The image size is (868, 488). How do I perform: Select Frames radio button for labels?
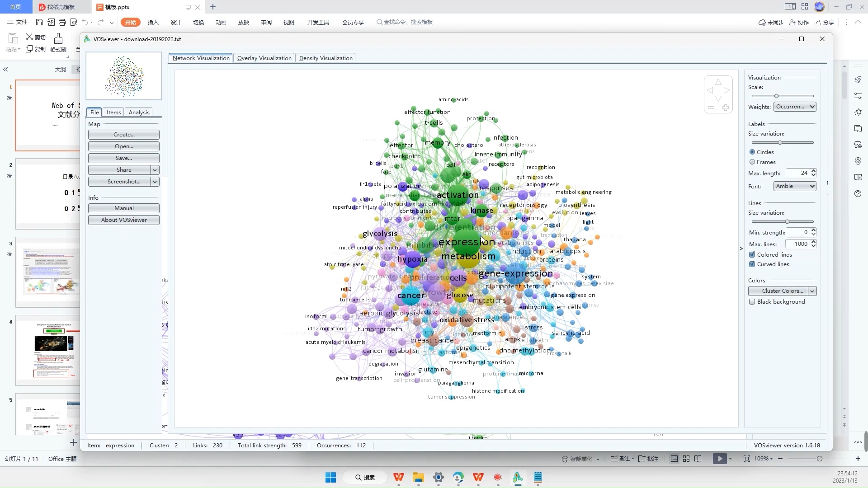(752, 161)
